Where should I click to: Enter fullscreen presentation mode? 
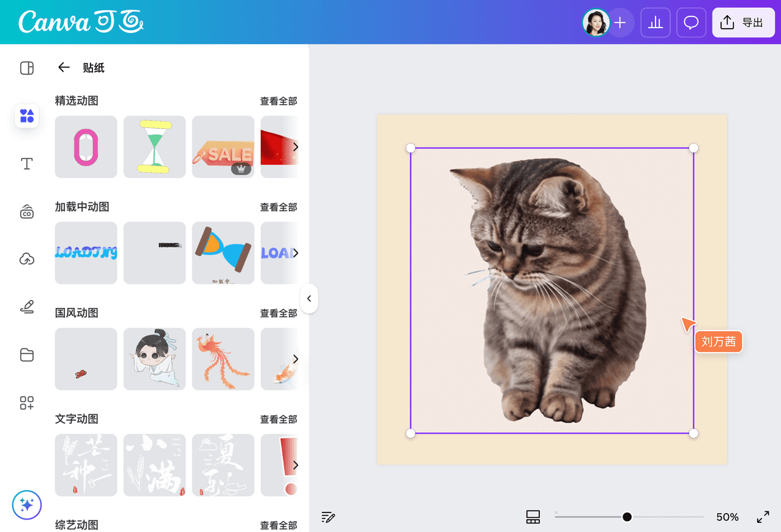(x=763, y=517)
